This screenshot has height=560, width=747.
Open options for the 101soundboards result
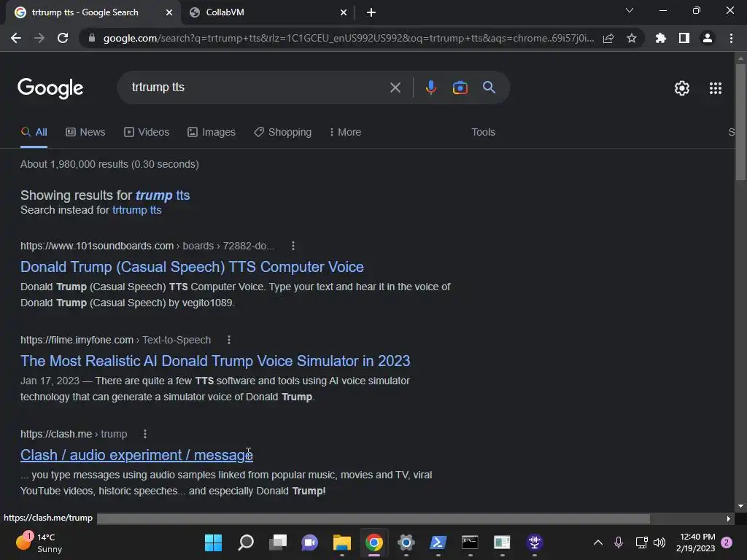coord(293,246)
